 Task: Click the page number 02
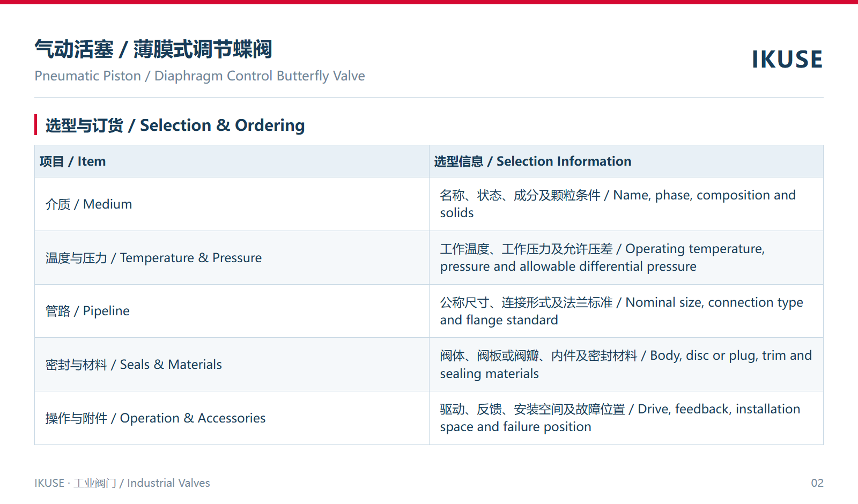[x=817, y=483]
